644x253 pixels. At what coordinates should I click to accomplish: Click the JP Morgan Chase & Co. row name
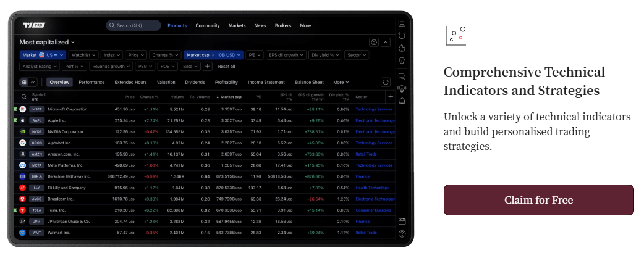[x=69, y=222]
